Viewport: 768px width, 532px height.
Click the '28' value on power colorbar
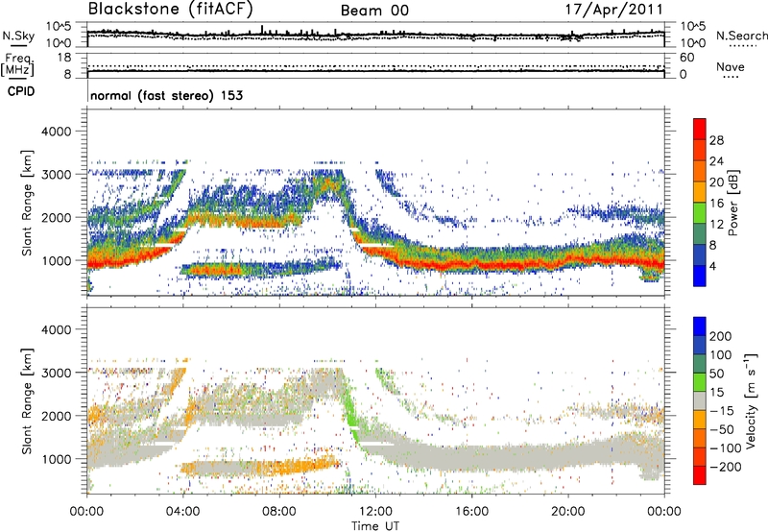[716, 140]
